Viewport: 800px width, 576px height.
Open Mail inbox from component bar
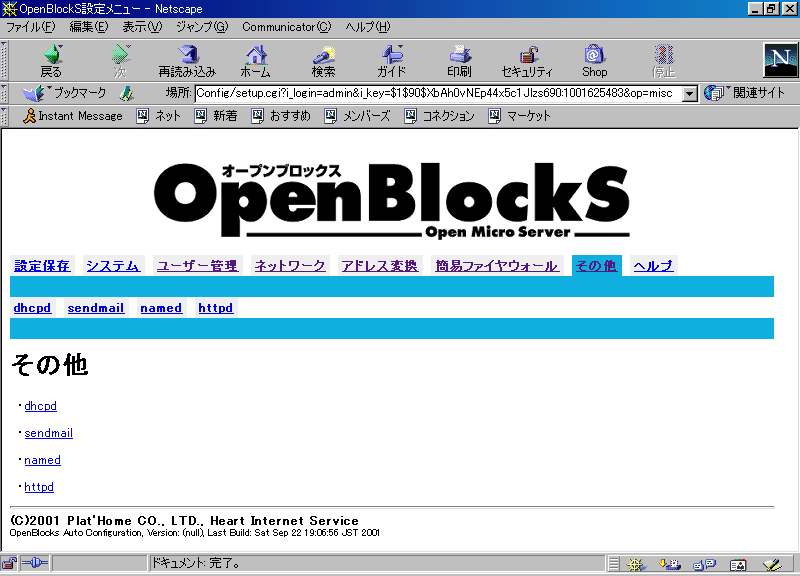669,564
